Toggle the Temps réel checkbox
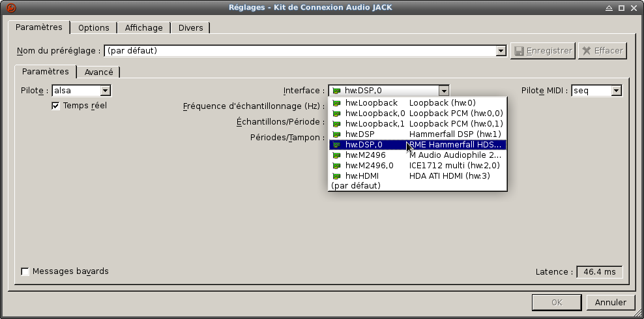The height and width of the screenshot is (319, 644). pyautogui.click(x=55, y=106)
